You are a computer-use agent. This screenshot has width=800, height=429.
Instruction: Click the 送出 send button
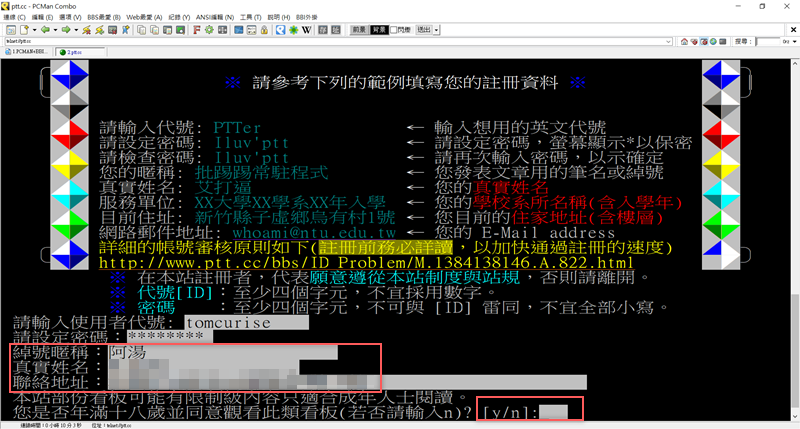(423, 30)
